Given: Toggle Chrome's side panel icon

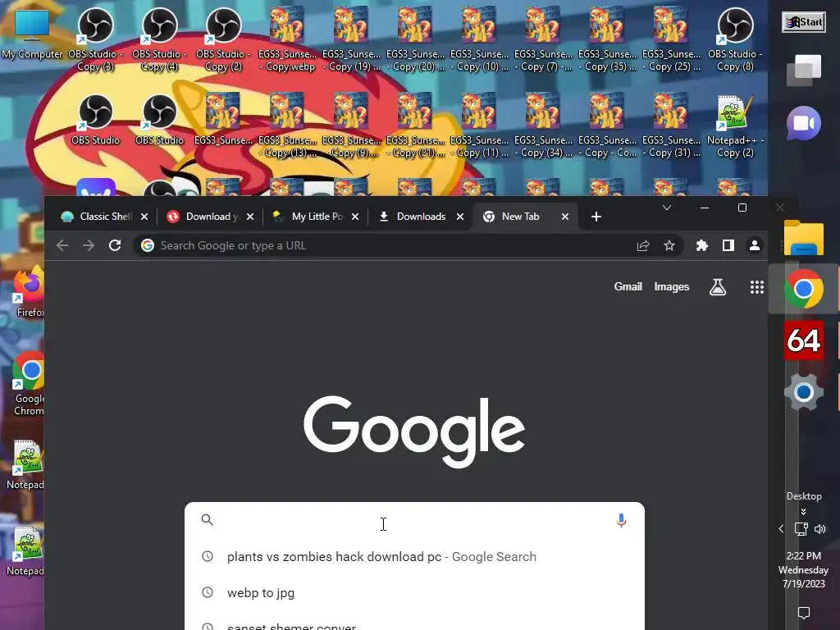Looking at the screenshot, I should click(728, 245).
